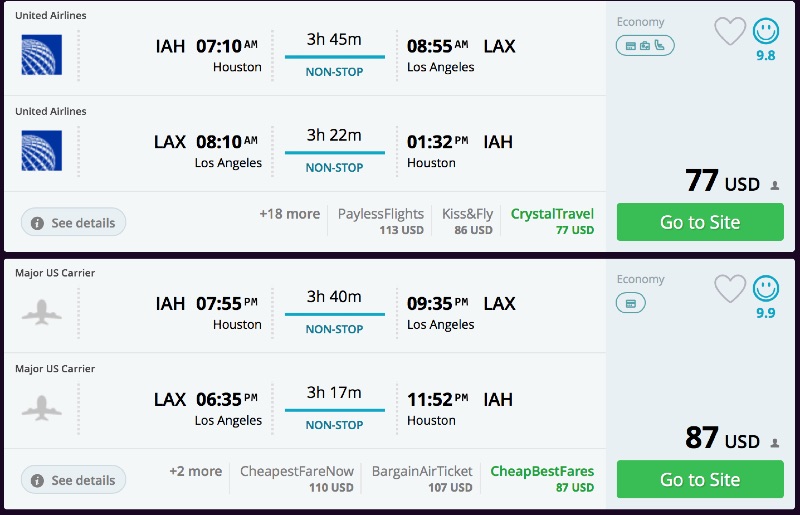Click United Airlines logo on IAH departure

[x=41, y=55]
